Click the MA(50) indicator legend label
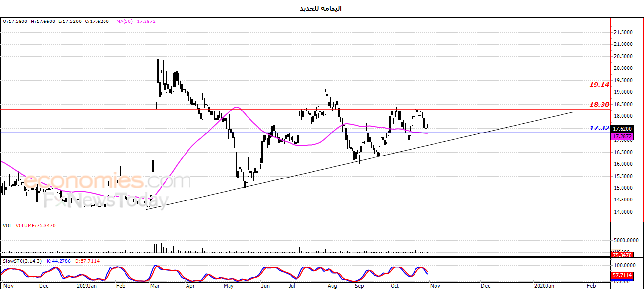The image size is (644, 289). click(124, 22)
